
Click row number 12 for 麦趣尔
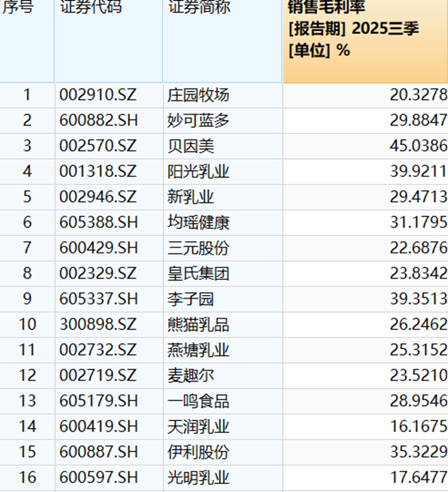click(x=28, y=375)
